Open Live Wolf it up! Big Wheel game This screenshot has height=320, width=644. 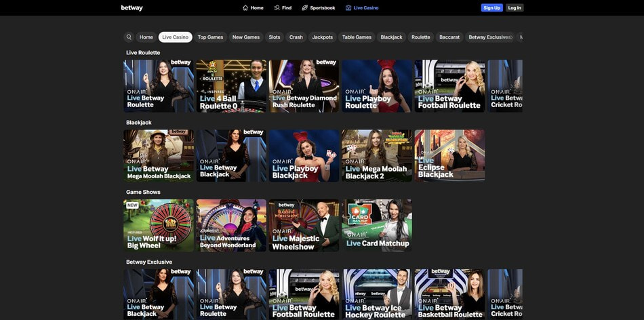click(x=159, y=226)
